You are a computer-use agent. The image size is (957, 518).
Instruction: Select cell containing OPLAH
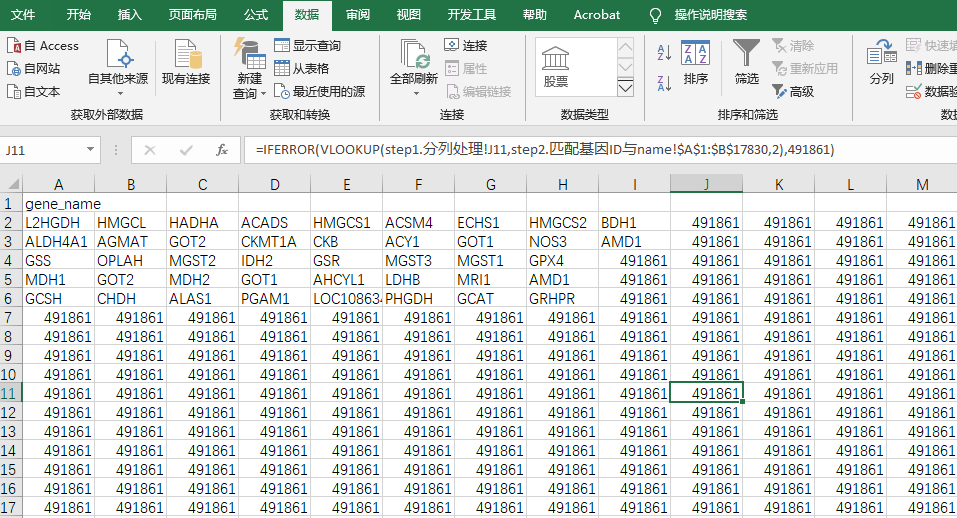click(x=131, y=261)
